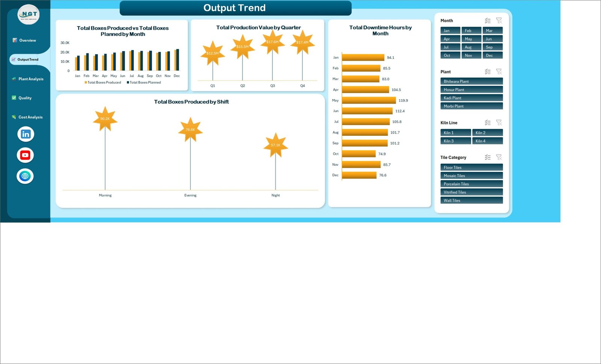This screenshot has width=601, height=364.
Task: Filter by the Bhilwara Plant button
Action: 471,81
